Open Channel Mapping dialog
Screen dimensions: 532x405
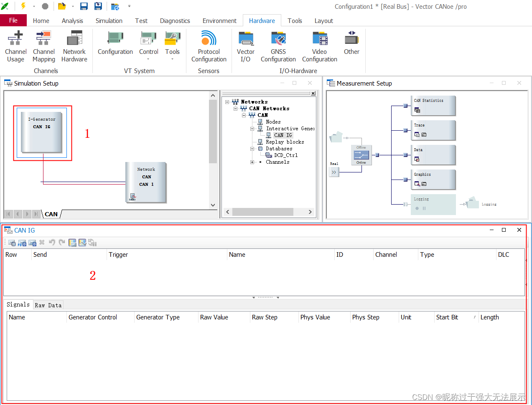[43, 46]
